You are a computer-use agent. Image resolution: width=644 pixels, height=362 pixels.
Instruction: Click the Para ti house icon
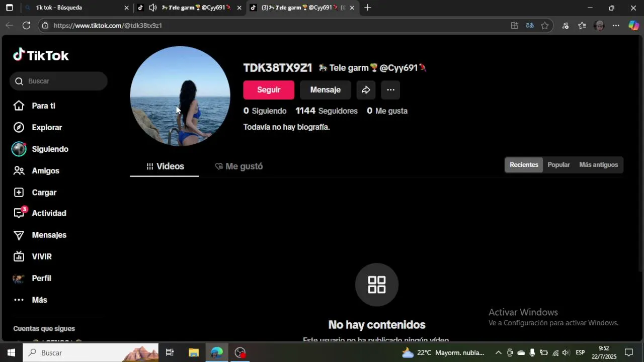(19, 106)
